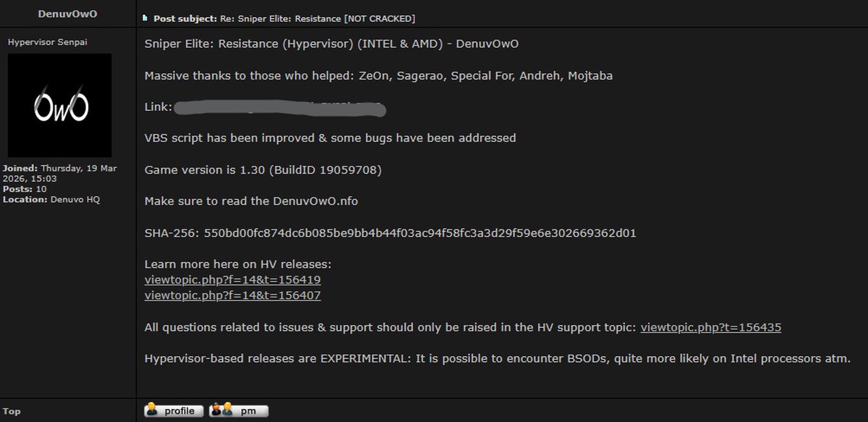Click the OwO avatar image
Viewport: 868px width, 422px height.
click(x=59, y=106)
